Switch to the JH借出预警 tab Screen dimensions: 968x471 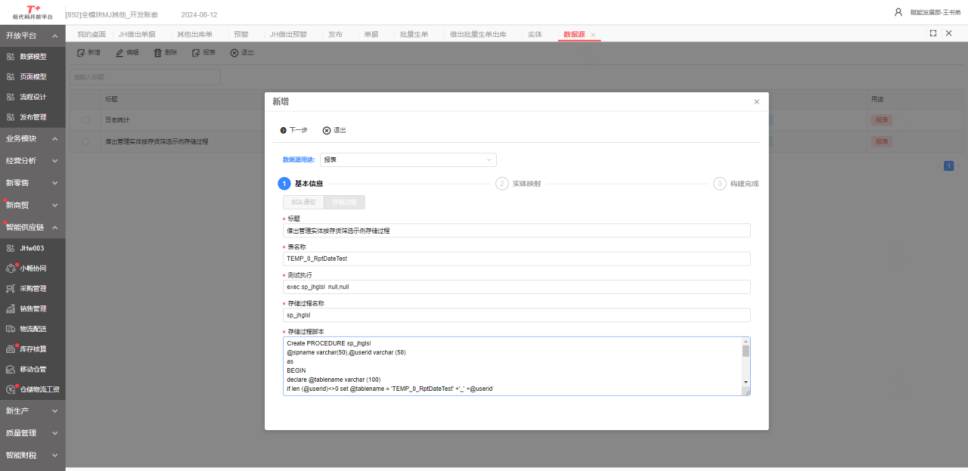pyautogui.click(x=288, y=34)
